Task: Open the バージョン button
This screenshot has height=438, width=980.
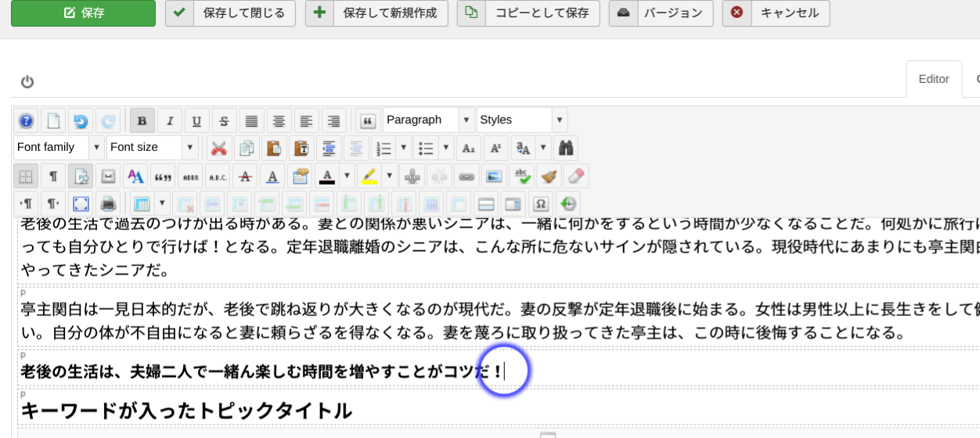Action: (x=661, y=13)
